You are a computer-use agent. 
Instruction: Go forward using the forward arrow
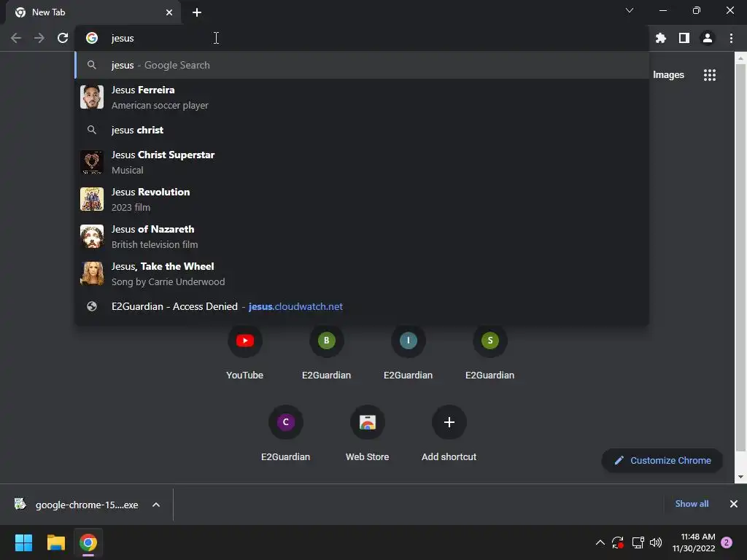39,38
